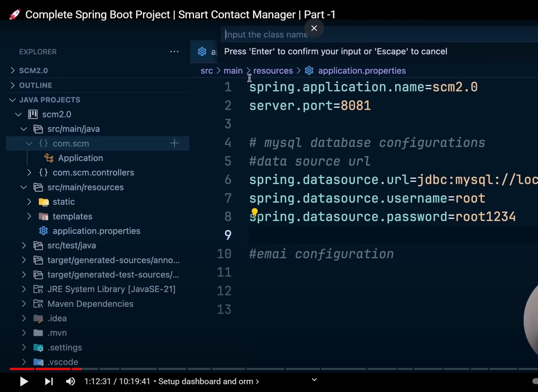Click the .settings folder icon
Image resolution: width=538 pixels, height=392 pixels.
pyautogui.click(x=38, y=348)
